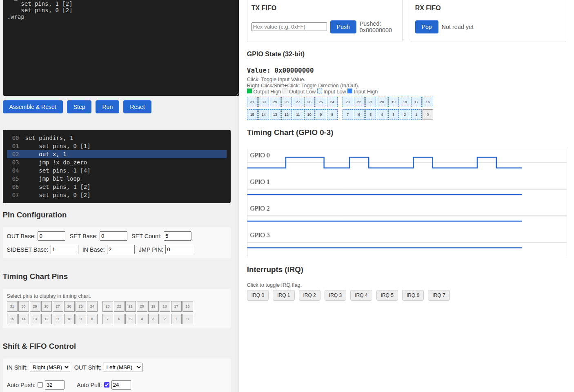Image resolution: width=574 pixels, height=392 pixels.
Task: Click the hex value input in TX FIFO
Action: (x=289, y=27)
